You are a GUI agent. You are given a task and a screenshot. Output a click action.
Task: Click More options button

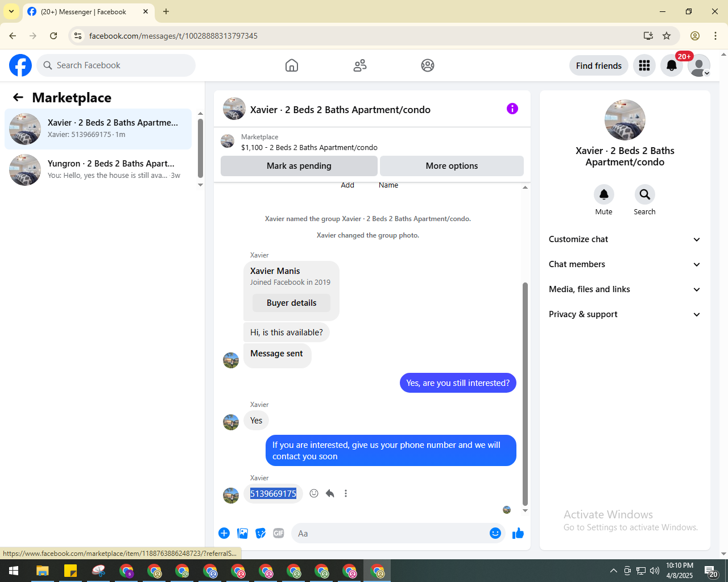click(452, 166)
